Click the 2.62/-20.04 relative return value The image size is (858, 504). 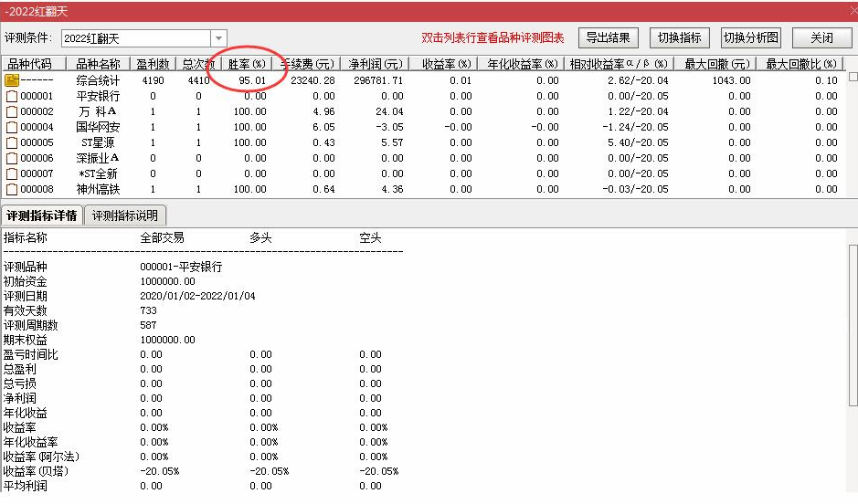coord(638,80)
